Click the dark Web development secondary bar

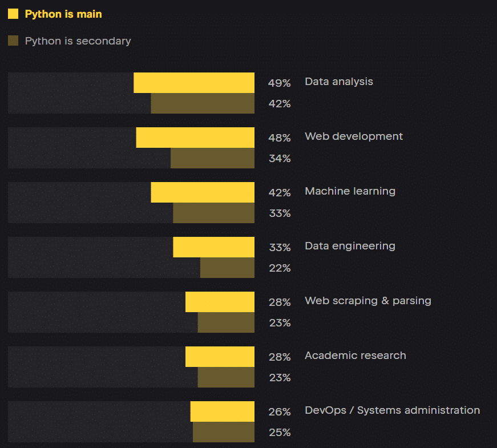[x=212, y=158]
